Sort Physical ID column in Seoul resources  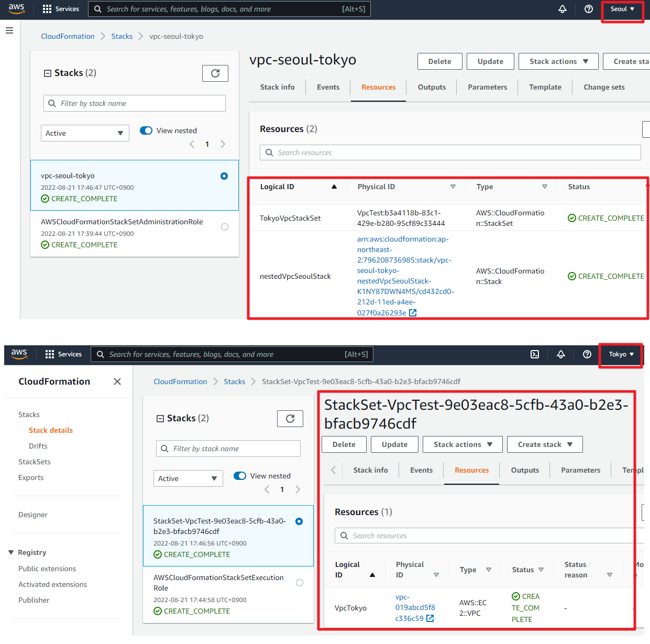[x=453, y=187]
